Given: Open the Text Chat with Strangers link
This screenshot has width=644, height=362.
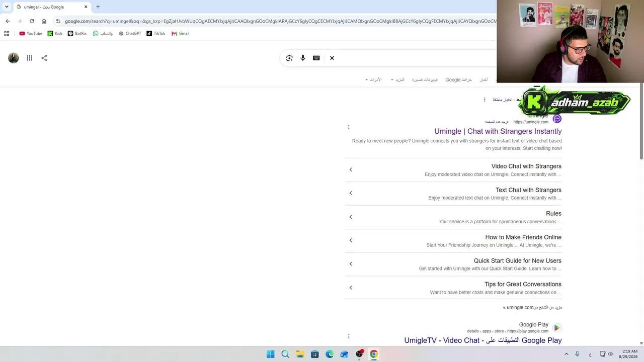Looking at the screenshot, I should pyautogui.click(x=528, y=190).
